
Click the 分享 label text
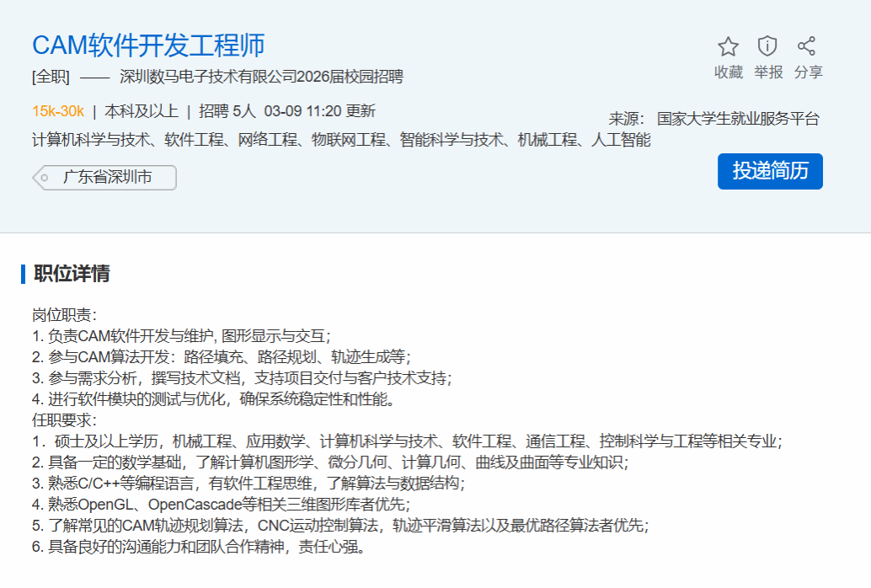(808, 72)
